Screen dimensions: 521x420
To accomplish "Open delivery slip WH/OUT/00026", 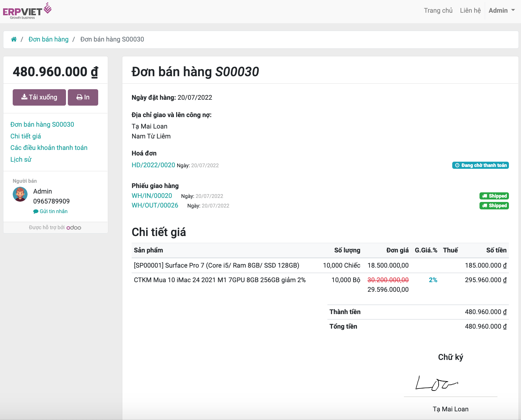I will tap(155, 205).
